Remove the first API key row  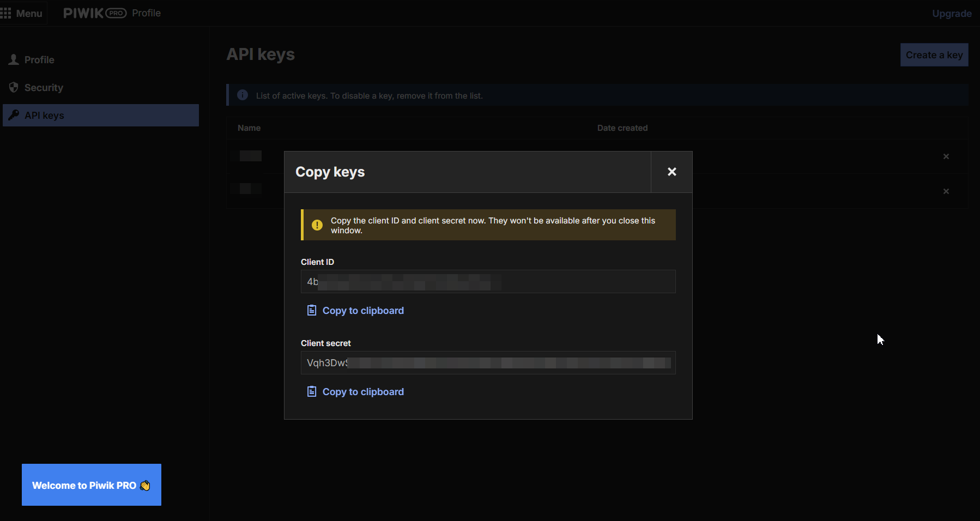(x=946, y=156)
